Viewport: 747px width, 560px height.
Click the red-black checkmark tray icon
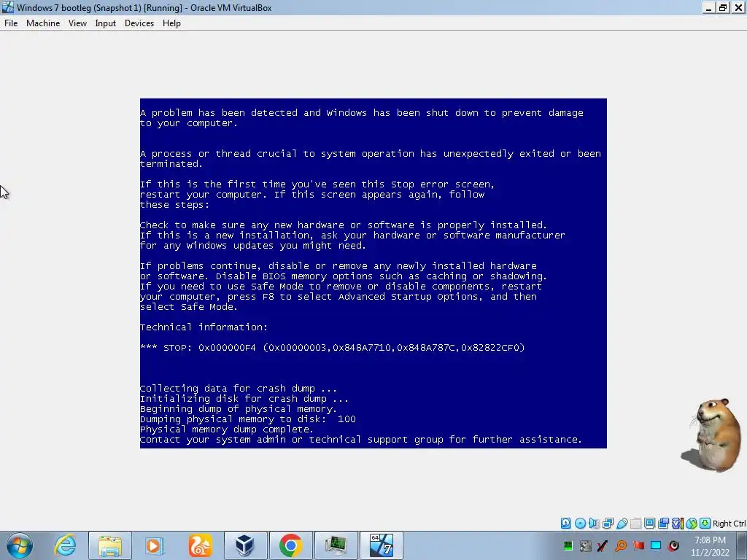coord(603,545)
